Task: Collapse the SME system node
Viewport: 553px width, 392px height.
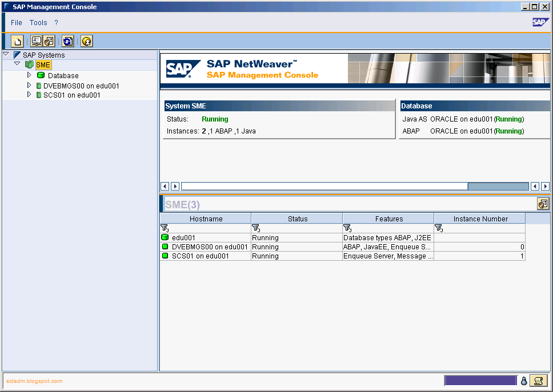Action: click(x=17, y=64)
